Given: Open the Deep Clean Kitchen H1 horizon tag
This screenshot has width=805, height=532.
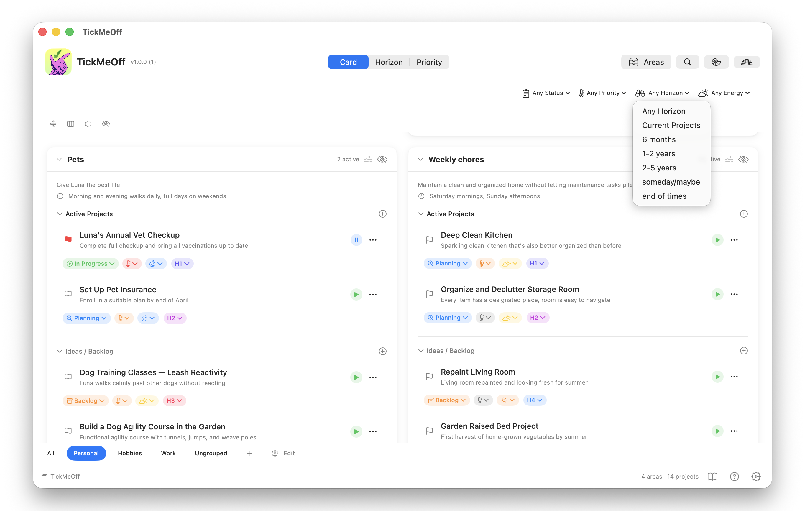Looking at the screenshot, I should click(x=537, y=263).
